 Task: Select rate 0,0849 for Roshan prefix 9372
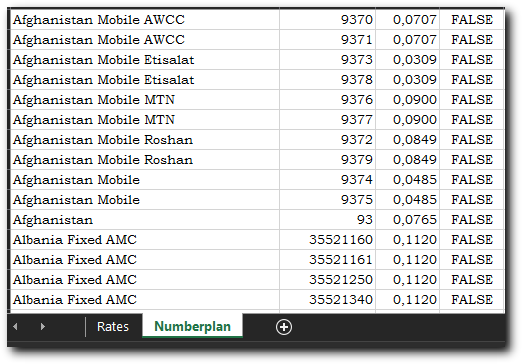[407, 140]
